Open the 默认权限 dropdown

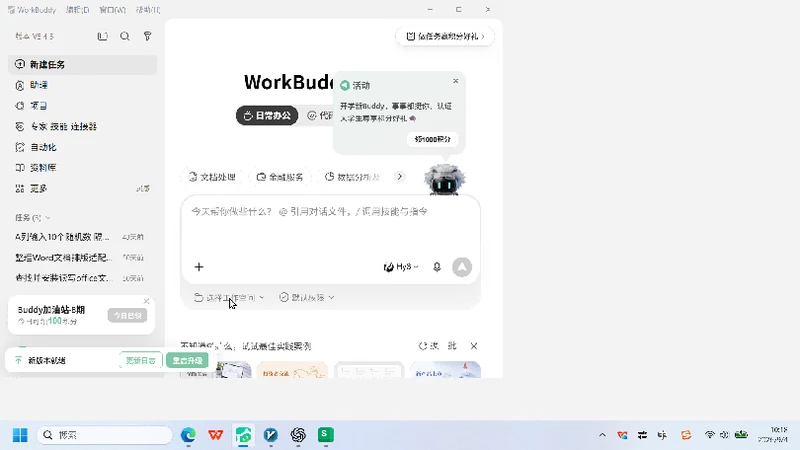(x=307, y=297)
